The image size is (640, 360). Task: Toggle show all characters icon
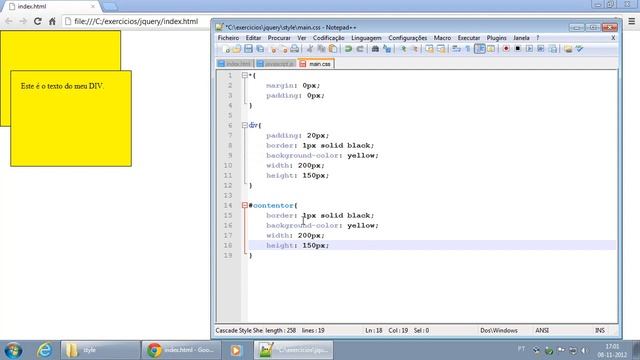(468, 49)
